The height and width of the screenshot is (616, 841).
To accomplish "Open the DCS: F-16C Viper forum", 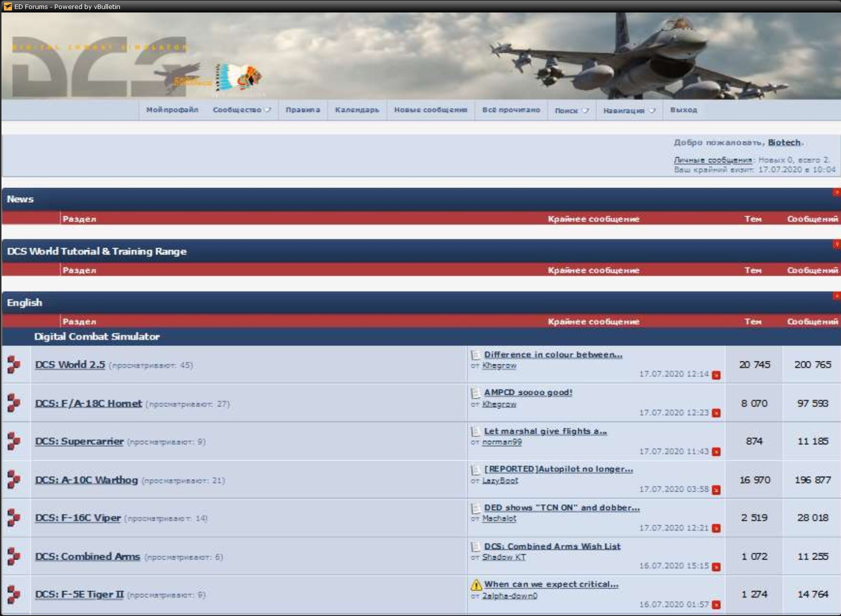I will [x=78, y=518].
